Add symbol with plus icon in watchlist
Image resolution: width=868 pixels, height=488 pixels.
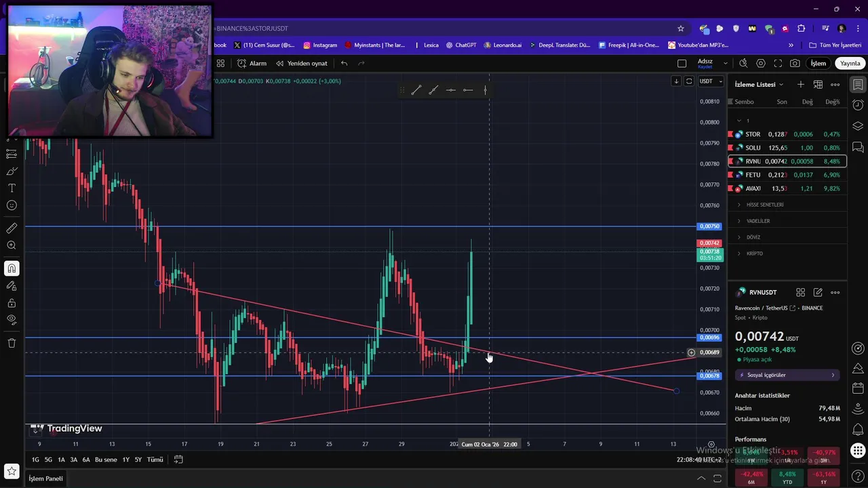[801, 84]
